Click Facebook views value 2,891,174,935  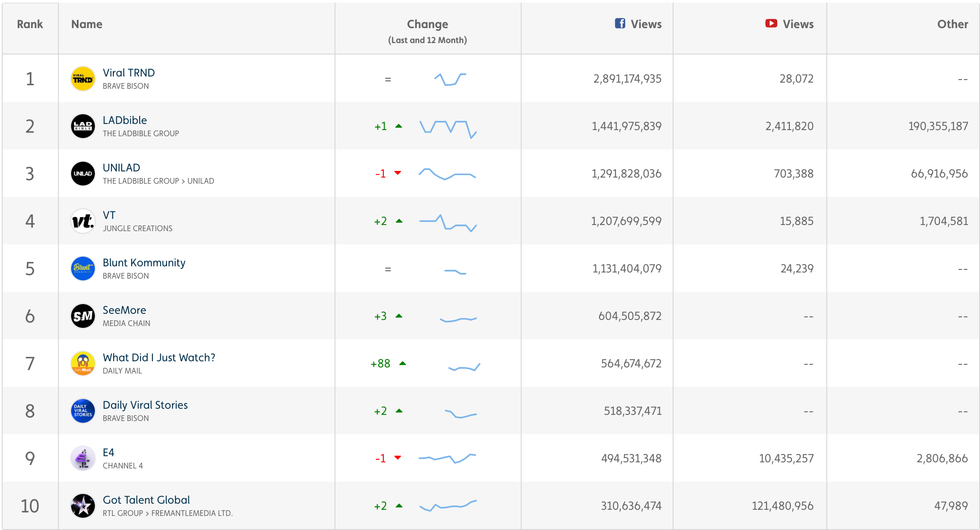point(627,79)
